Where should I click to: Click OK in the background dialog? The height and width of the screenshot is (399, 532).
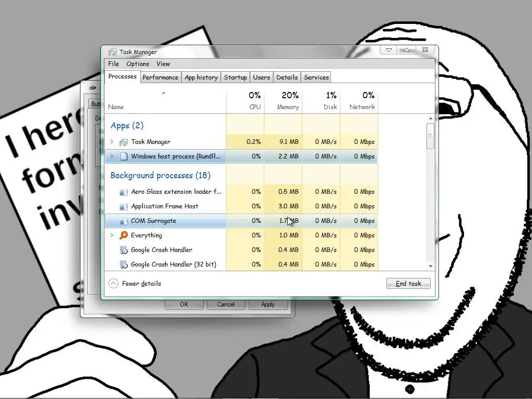(184, 304)
